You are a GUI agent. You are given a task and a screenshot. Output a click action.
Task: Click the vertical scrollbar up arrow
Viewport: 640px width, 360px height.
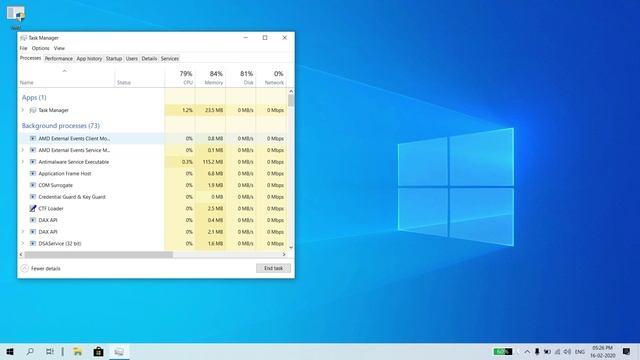point(291,91)
